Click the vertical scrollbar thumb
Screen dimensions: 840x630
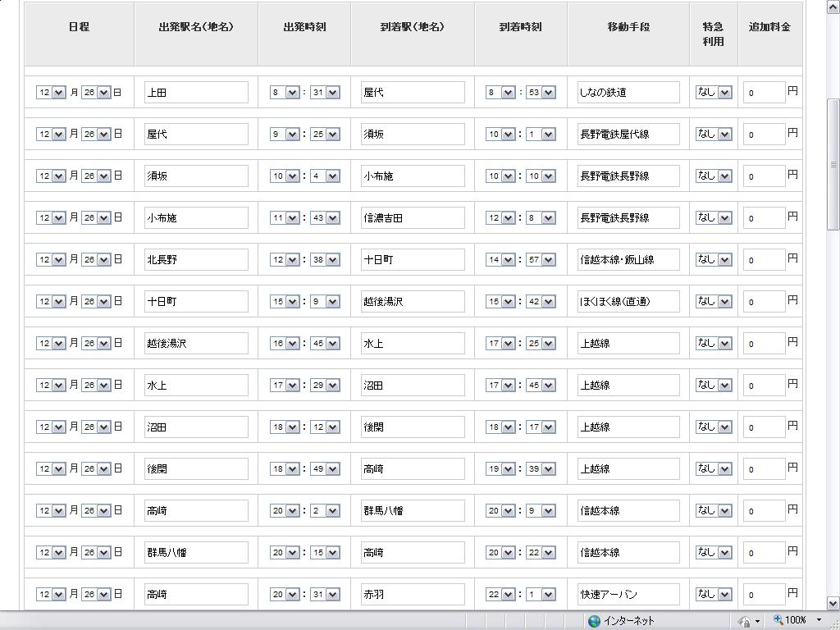(833, 165)
